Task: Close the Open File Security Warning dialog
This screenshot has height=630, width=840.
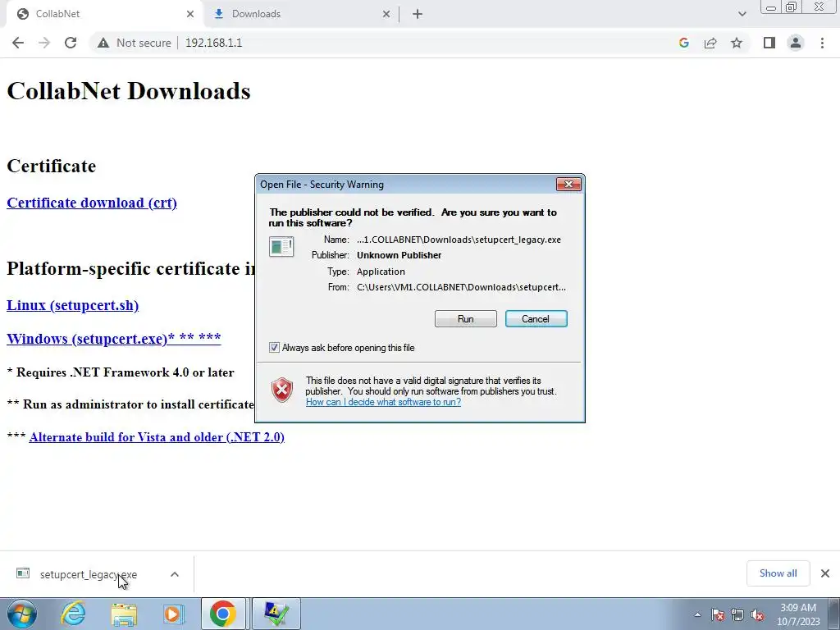Action: pyautogui.click(x=568, y=185)
